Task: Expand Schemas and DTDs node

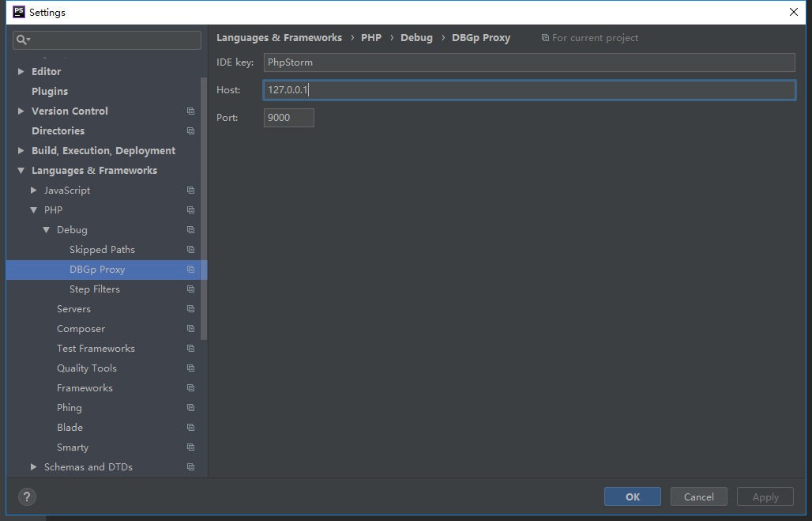Action: [x=34, y=467]
